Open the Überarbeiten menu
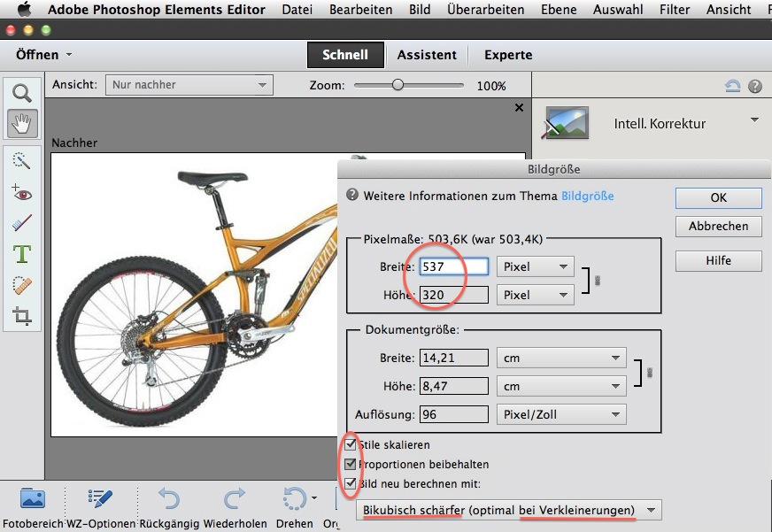Image resolution: width=772 pixels, height=532 pixels. coord(485,9)
